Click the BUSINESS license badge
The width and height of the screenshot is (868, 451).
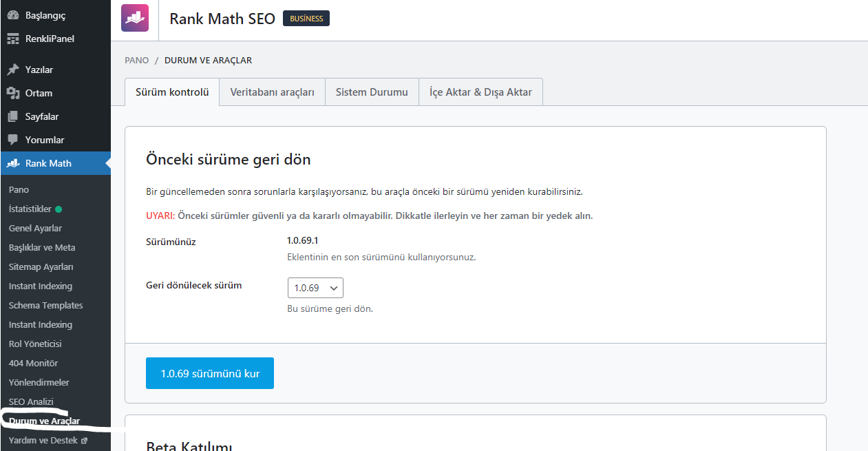[x=306, y=19]
